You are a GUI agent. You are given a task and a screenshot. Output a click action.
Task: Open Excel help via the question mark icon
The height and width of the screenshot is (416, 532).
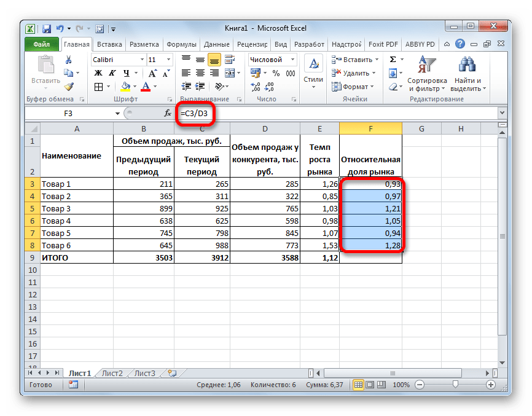tap(460, 44)
